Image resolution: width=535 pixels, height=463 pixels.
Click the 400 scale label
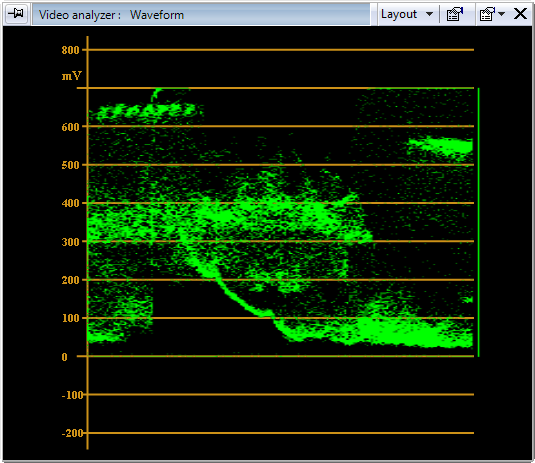pyautogui.click(x=70, y=203)
